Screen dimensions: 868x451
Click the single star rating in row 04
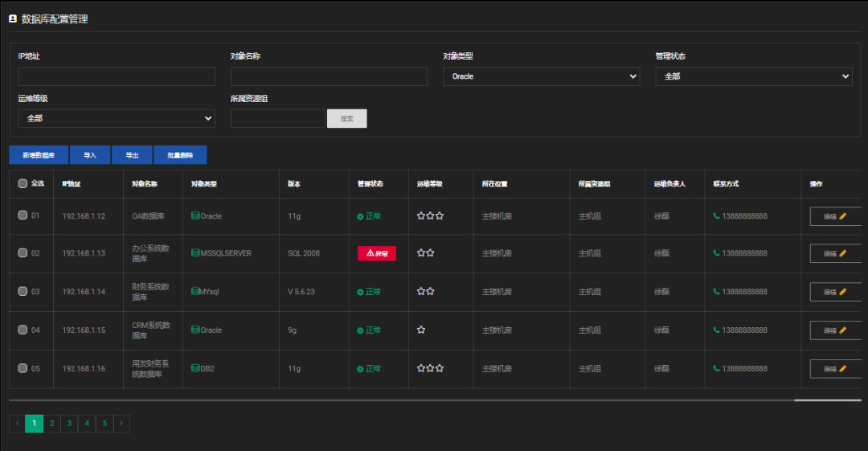point(421,330)
